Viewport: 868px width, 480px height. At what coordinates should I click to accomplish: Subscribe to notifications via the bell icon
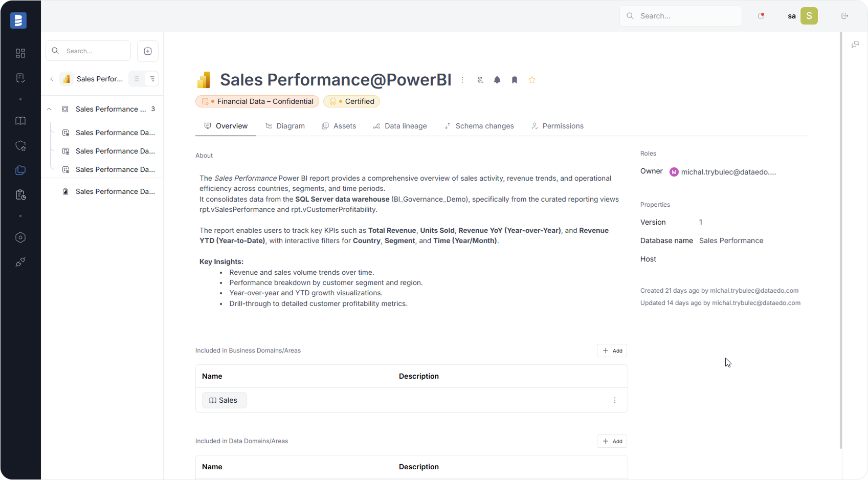pos(497,80)
